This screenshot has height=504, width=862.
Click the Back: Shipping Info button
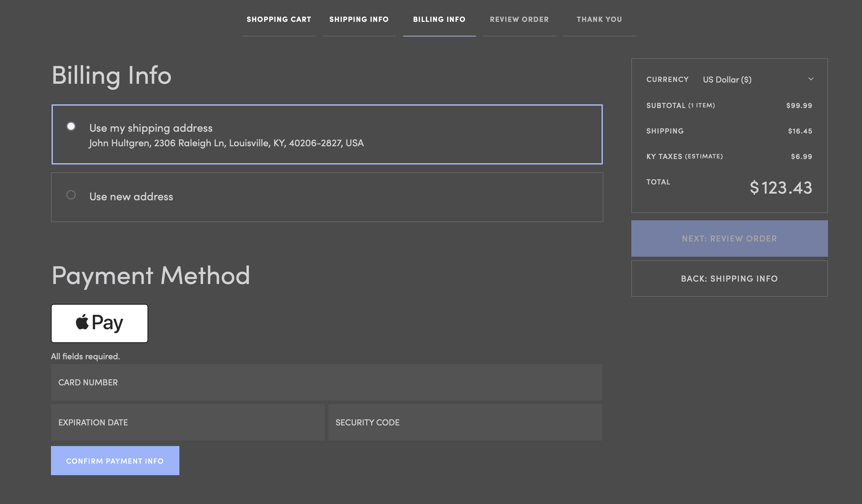point(729,279)
